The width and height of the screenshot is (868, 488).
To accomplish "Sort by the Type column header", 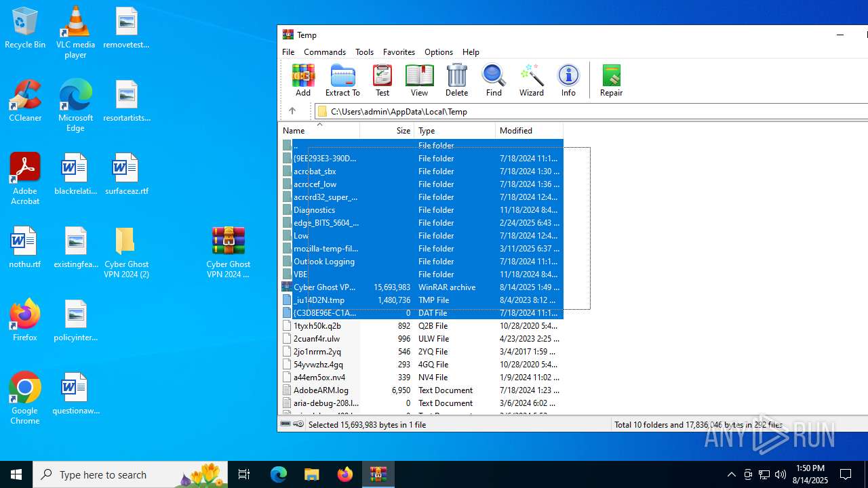I will [454, 130].
